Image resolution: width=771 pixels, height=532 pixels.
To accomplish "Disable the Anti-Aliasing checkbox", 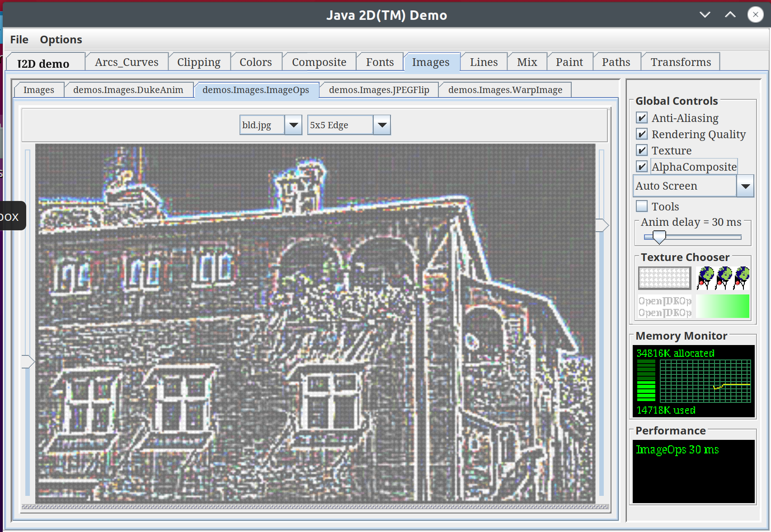I will [642, 118].
